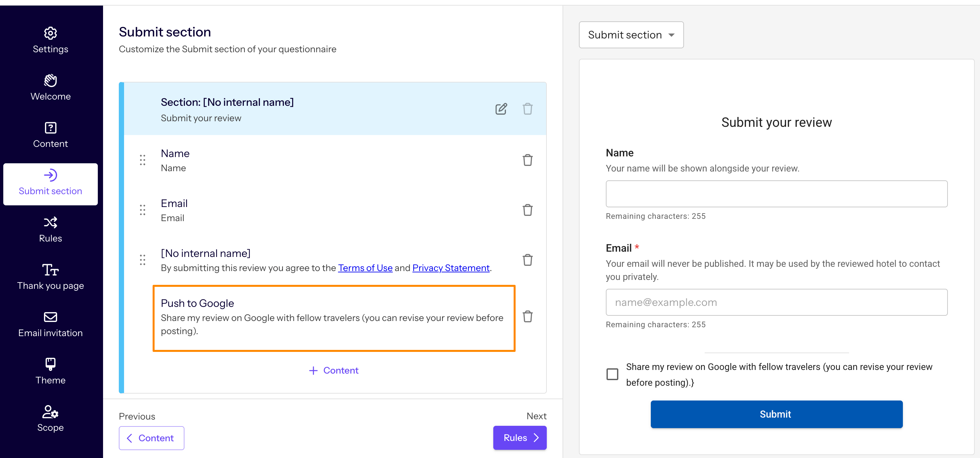This screenshot has width=980, height=458.
Task: Grab the drag handle beside Email
Action: [x=142, y=210]
